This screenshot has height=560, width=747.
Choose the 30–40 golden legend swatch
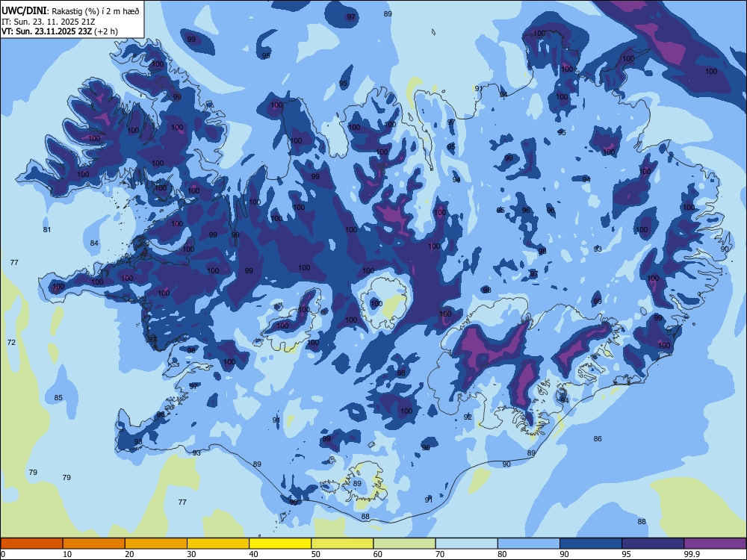218,544
